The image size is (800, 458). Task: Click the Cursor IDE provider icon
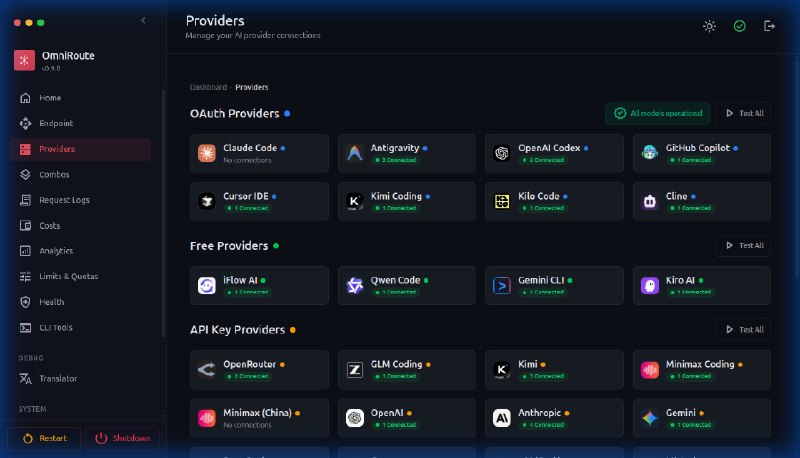[207, 201]
